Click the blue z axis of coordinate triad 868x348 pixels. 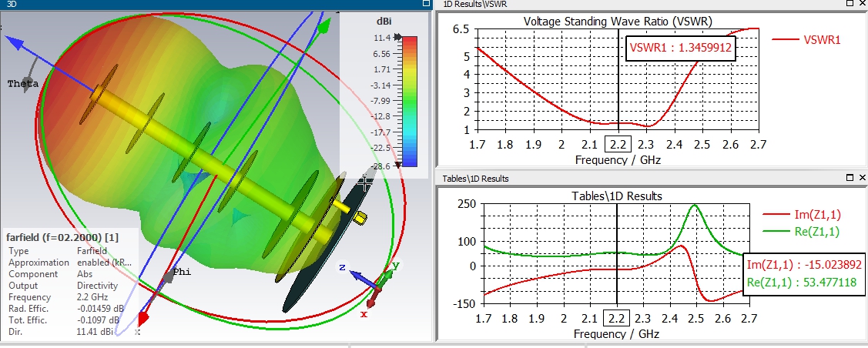click(365, 278)
